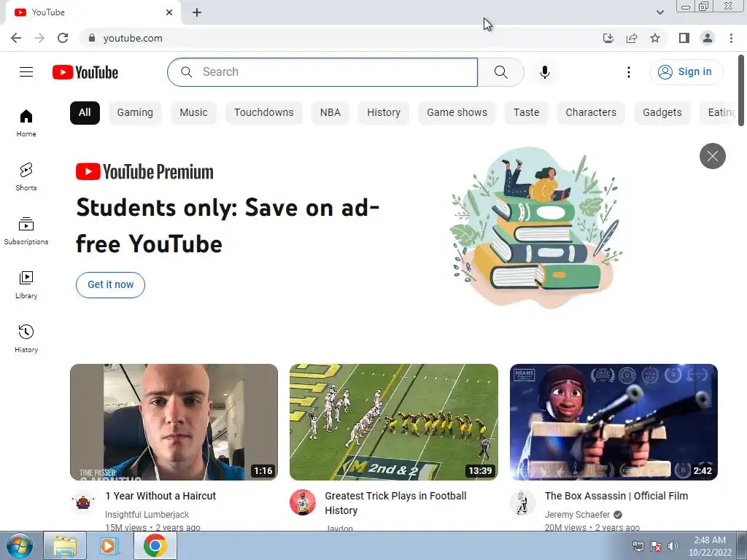Open History from sidebar
Screen dimensions: 747x560
(26, 338)
